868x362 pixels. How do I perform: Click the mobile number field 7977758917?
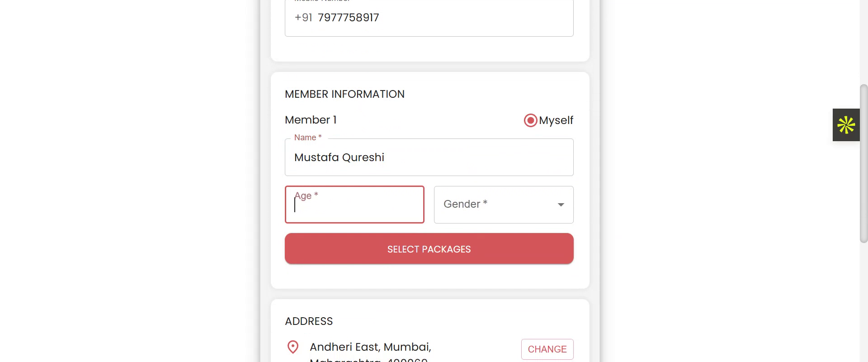tap(348, 18)
